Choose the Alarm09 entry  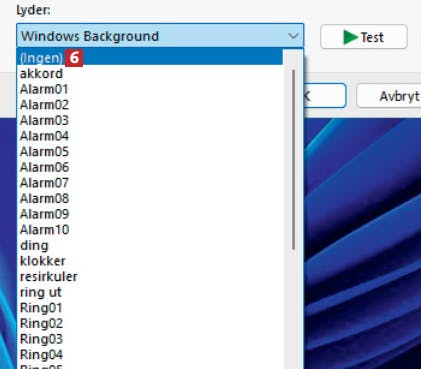pyautogui.click(x=150, y=214)
